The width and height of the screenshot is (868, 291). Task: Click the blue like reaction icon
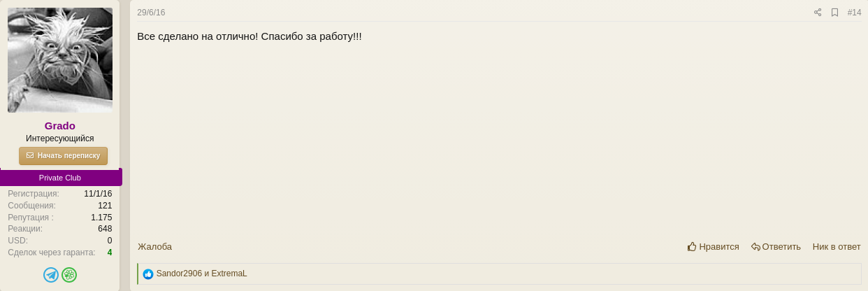tap(148, 274)
